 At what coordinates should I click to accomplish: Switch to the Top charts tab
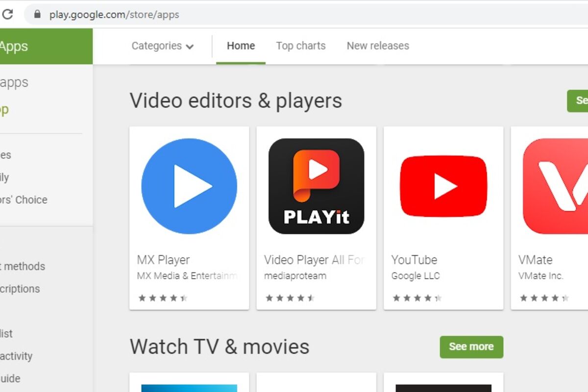300,46
